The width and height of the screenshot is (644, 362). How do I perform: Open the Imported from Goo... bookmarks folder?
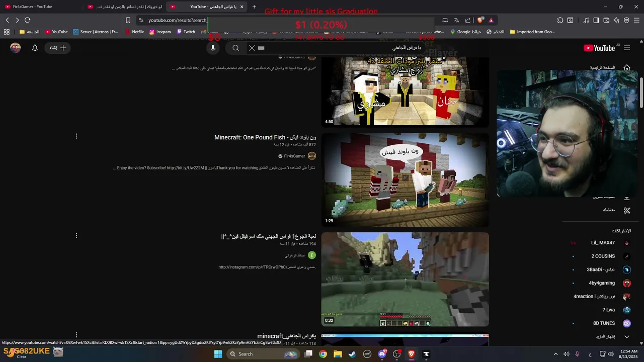(x=532, y=32)
